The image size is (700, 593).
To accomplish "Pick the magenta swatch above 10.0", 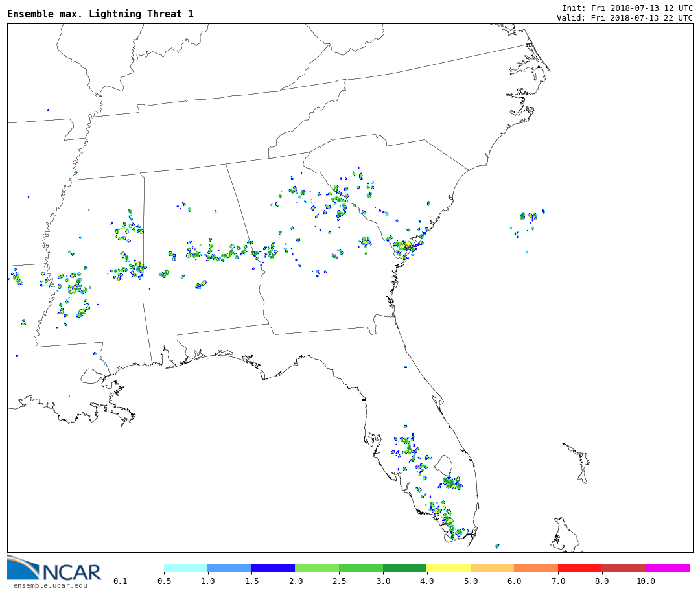I will tap(667, 568).
